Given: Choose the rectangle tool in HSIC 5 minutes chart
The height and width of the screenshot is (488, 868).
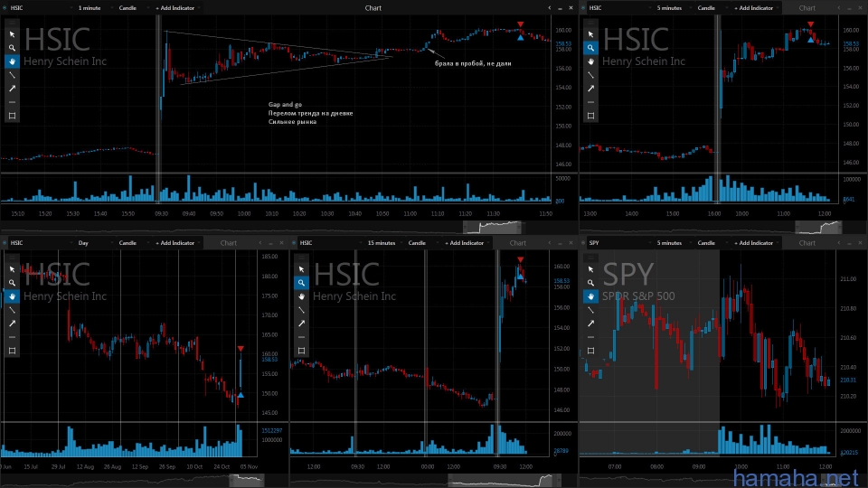Looking at the screenshot, I should 590,116.
